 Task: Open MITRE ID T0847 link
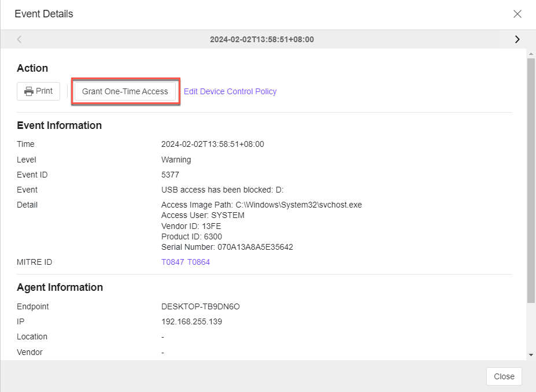[172, 262]
